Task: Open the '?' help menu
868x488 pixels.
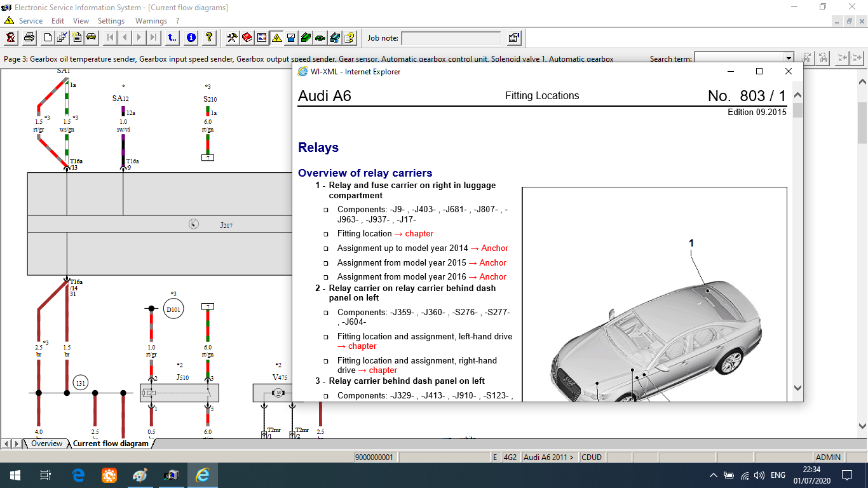Action: [178, 20]
